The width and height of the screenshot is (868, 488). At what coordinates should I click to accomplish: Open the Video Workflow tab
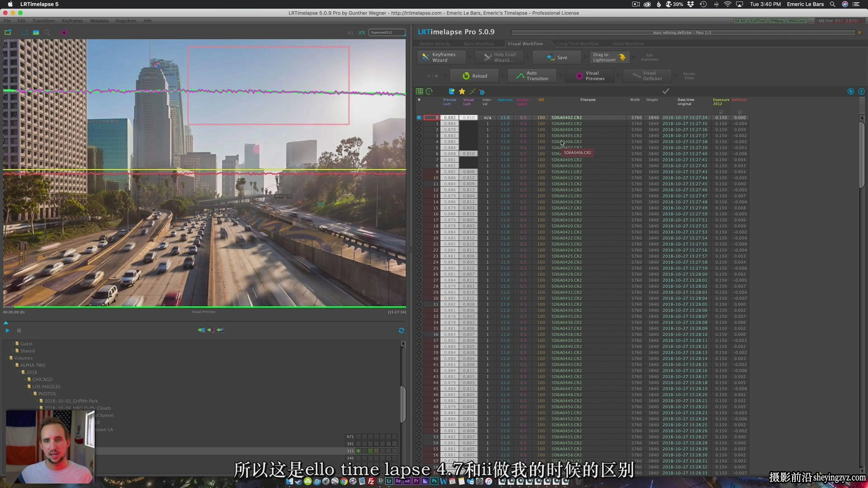[627, 44]
